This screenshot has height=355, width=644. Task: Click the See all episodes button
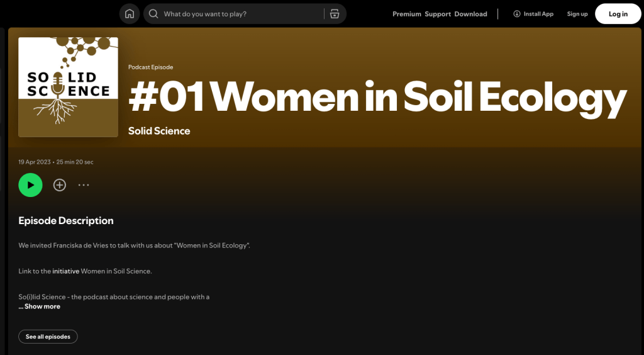pyautogui.click(x=48, y=337)
